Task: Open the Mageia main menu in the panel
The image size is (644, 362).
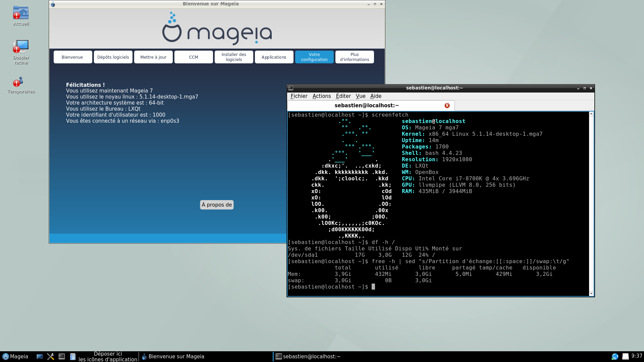Action: pyautogui.click(x=15, y=356)
